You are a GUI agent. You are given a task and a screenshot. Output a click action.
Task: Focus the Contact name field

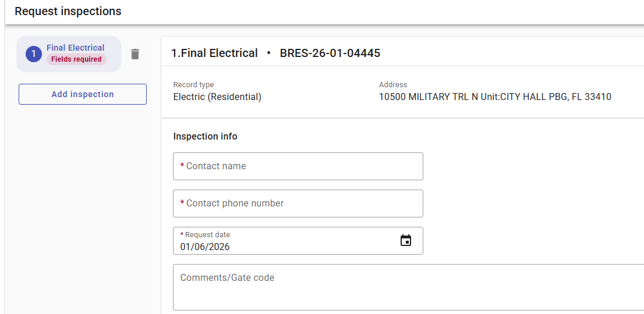click(298, 166)
